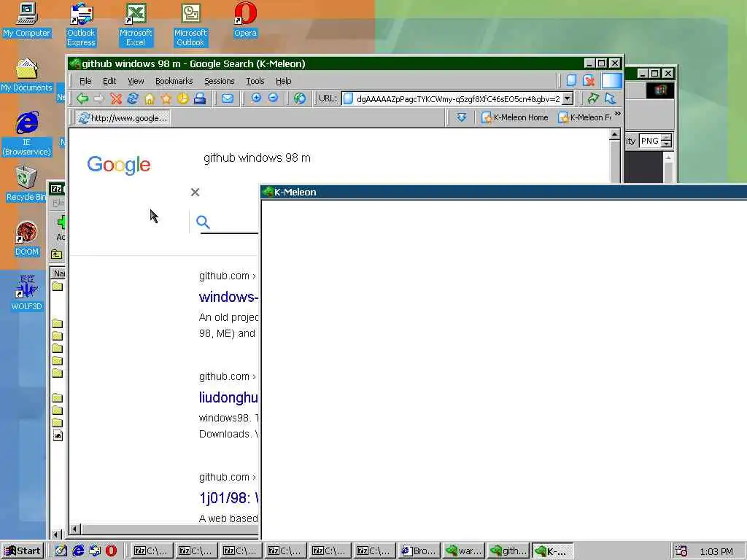This screenshot has width=747, height=560.
Task: Click the close layer icon with red X
Action: (589, 80)
